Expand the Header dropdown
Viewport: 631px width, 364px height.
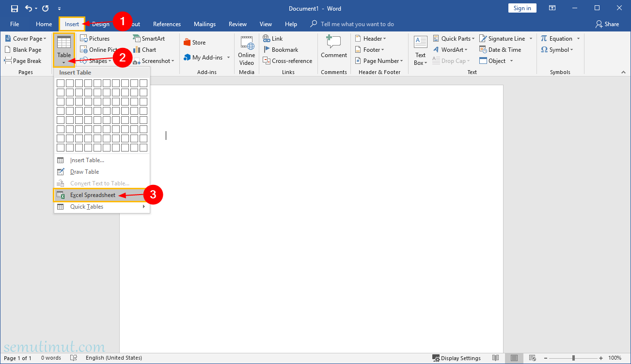point(384,39)
